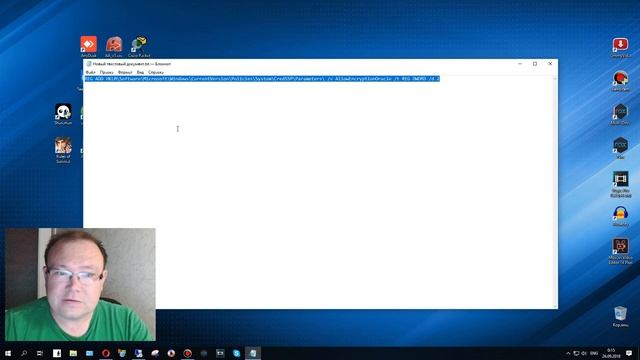The width and height of the screenshot is (640, 360).
Task: Open the film-frame video app desktop shortcut
Action: tap(620, 184)
